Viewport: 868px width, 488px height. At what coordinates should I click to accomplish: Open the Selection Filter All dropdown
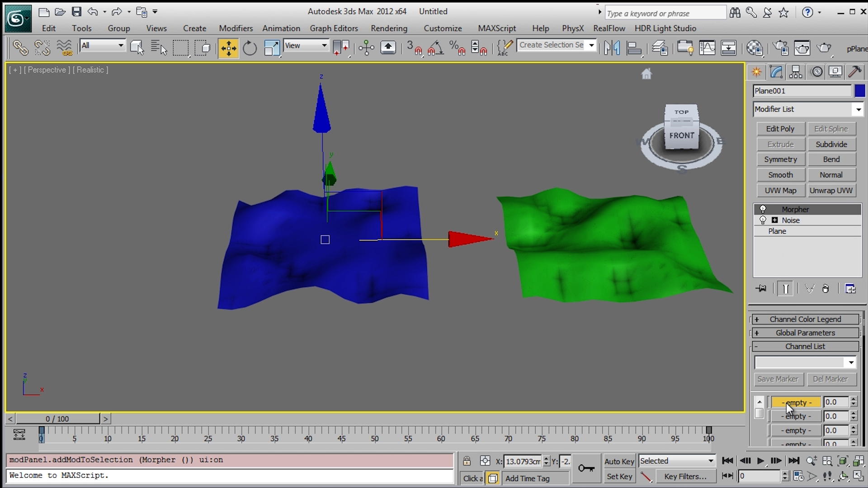[x=103, y=45]
